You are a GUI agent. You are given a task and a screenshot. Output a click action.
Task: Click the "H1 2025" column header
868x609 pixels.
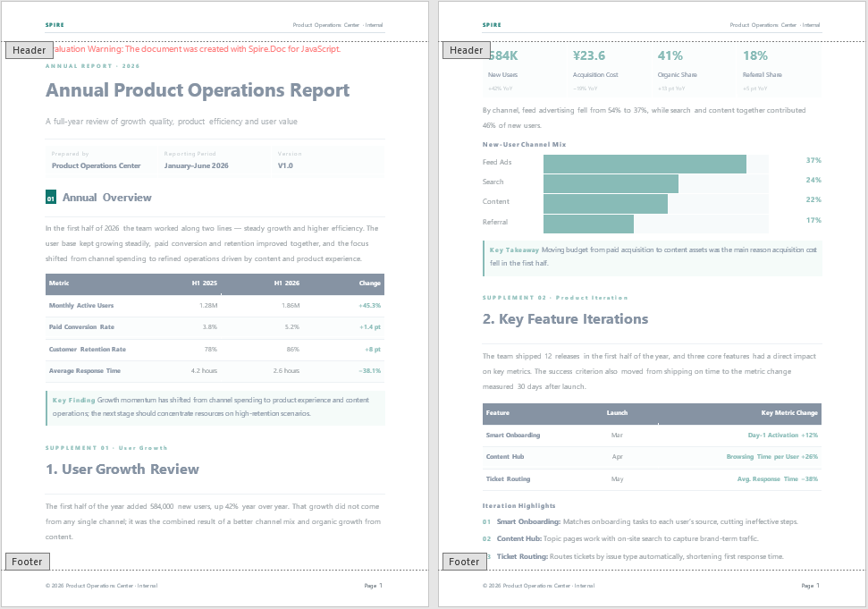pyautogui.click(x=205, y=283)
